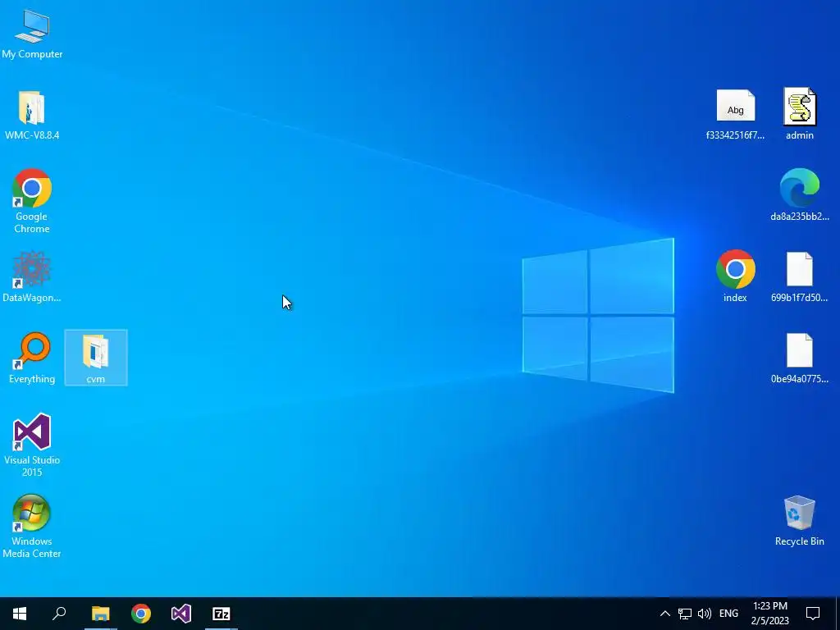Select the Google Chrome desktop shortcut
The width and height of the screenshot is (840, 630).
click(x=32, y=201)
